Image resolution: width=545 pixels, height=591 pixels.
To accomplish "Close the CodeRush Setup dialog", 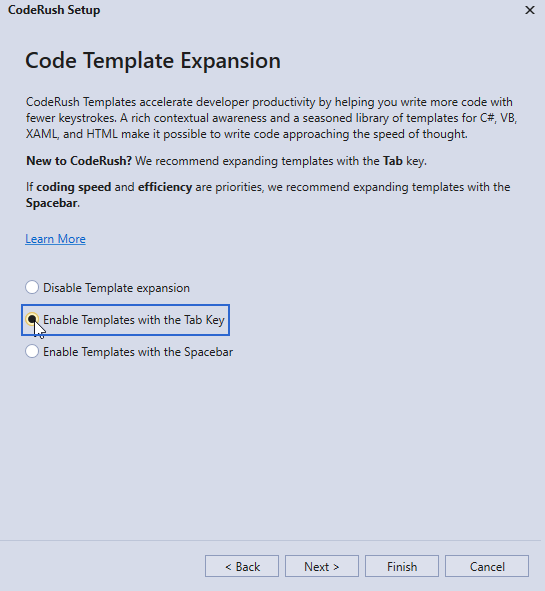I will pyautogui.click(x=530, y=10).
